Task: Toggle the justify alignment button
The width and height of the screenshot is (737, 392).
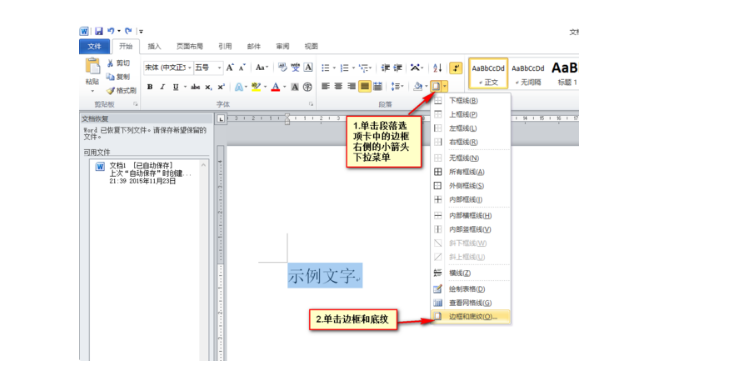Action: point(364,86)
